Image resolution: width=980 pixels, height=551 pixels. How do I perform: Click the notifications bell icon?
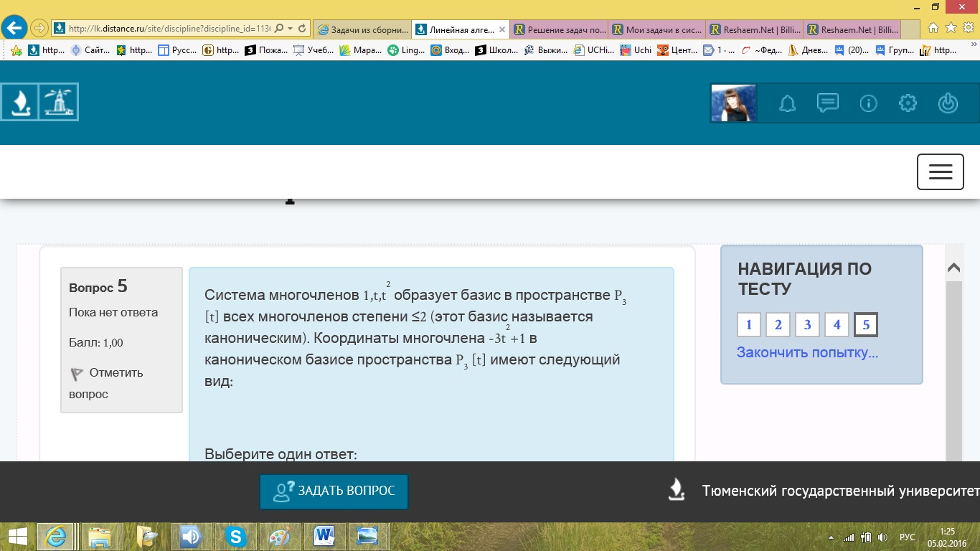coord(788,104)
